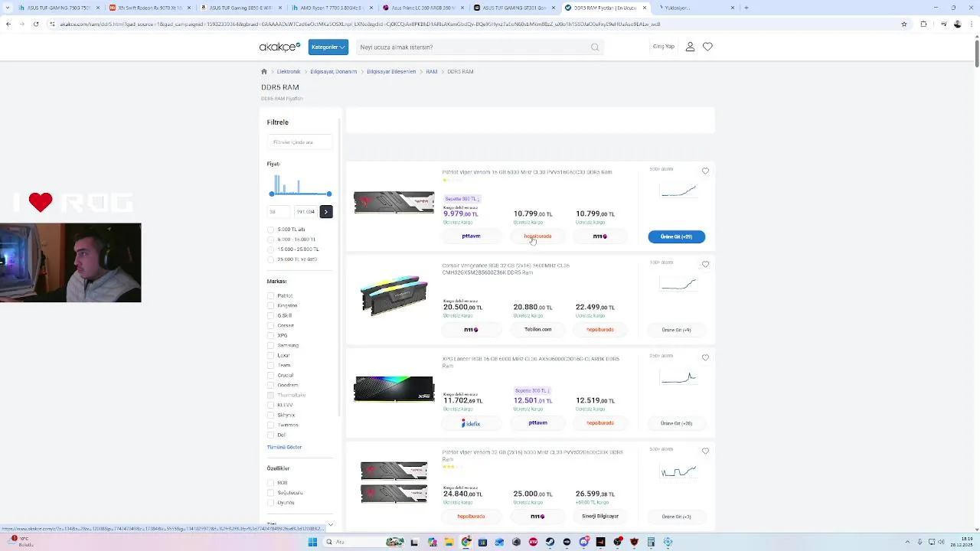Check the Patriot brand filter

(x=270, y=295)
